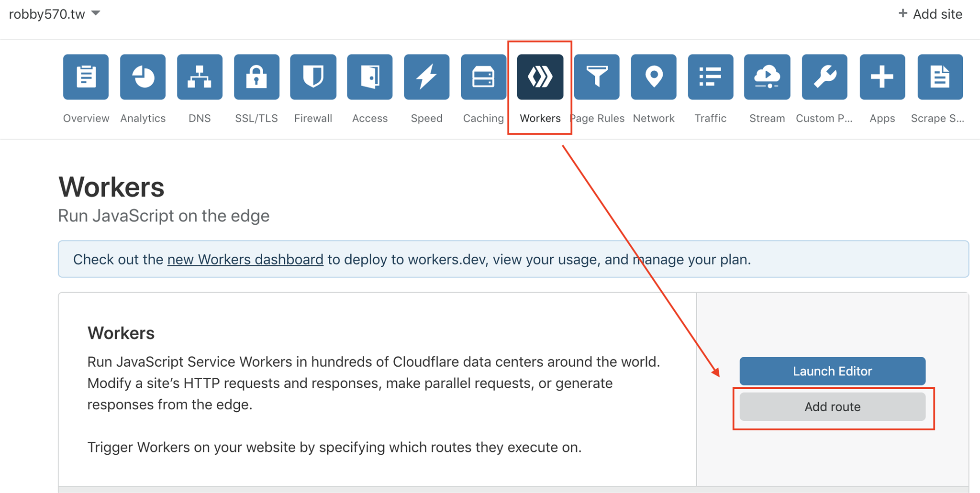Click the Traffic label in the navigation
The height and width of the screenshot is (493, 980).
pyautogui.click(x=711, y=118)
